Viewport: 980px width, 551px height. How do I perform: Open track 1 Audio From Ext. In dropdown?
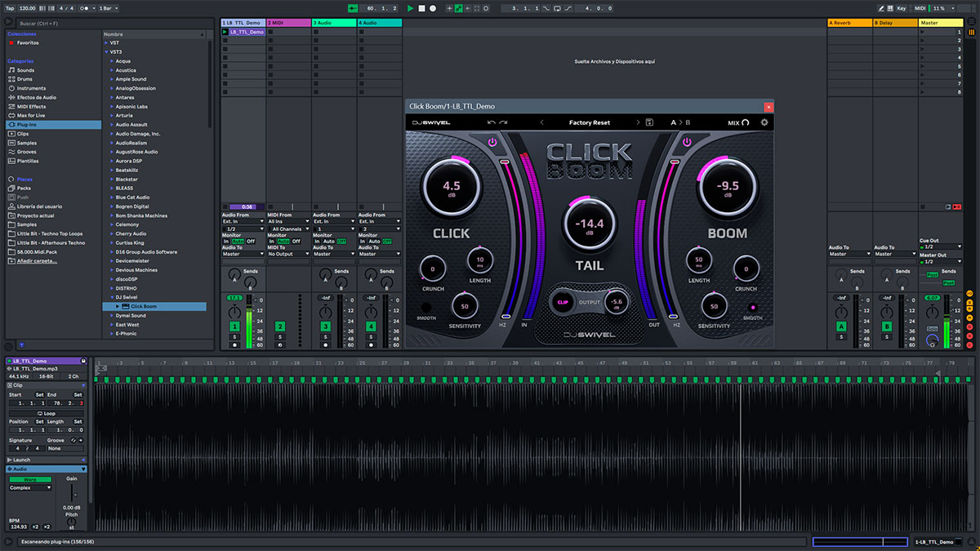243,221
